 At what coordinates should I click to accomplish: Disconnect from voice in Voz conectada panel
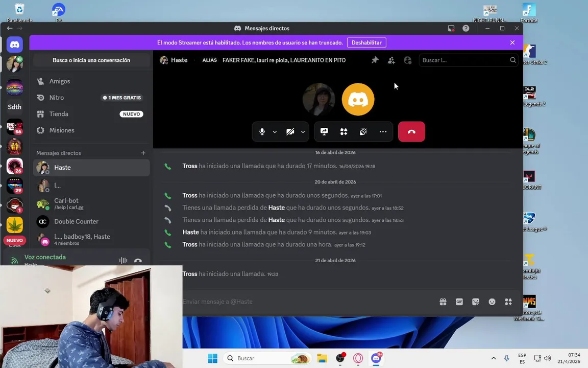[138, 260]
